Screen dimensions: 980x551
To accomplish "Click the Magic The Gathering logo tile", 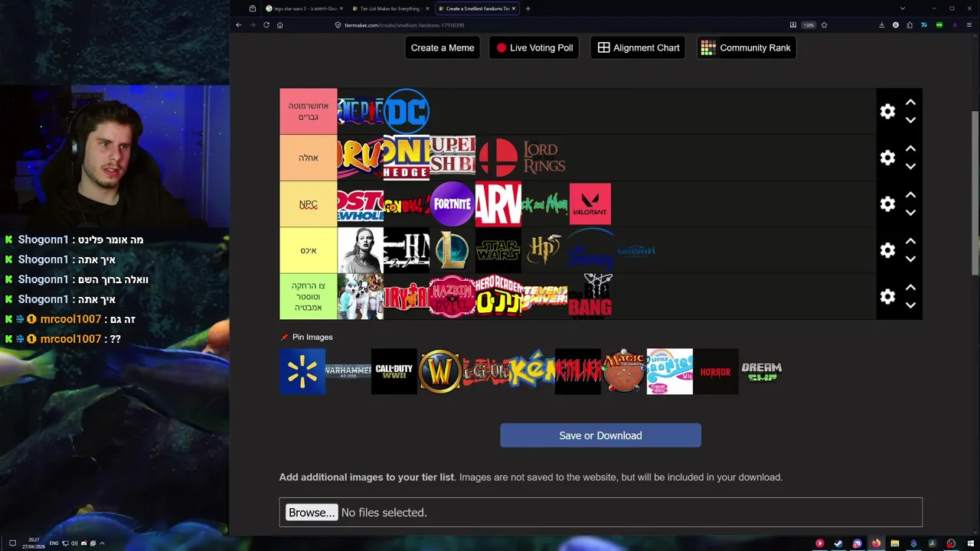I will [624, 371].
